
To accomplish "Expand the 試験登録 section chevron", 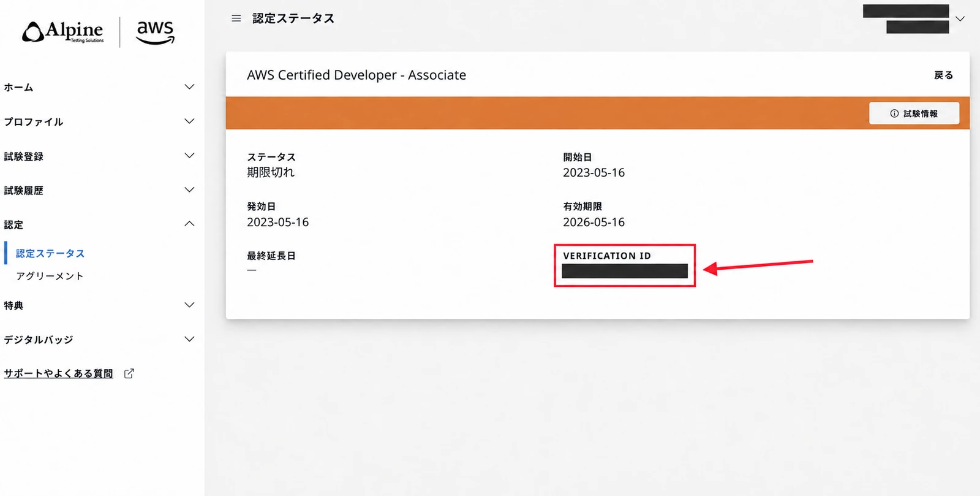I will pyautogui.click(x=190, y=156).
